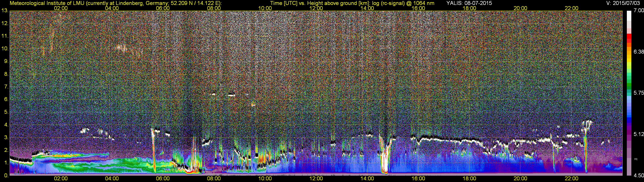Image resolution: width=644 pixels, height=182 pixels.
Task: Select the height axis label "5."
Action: pyautogui.click(x=6, y=112)
